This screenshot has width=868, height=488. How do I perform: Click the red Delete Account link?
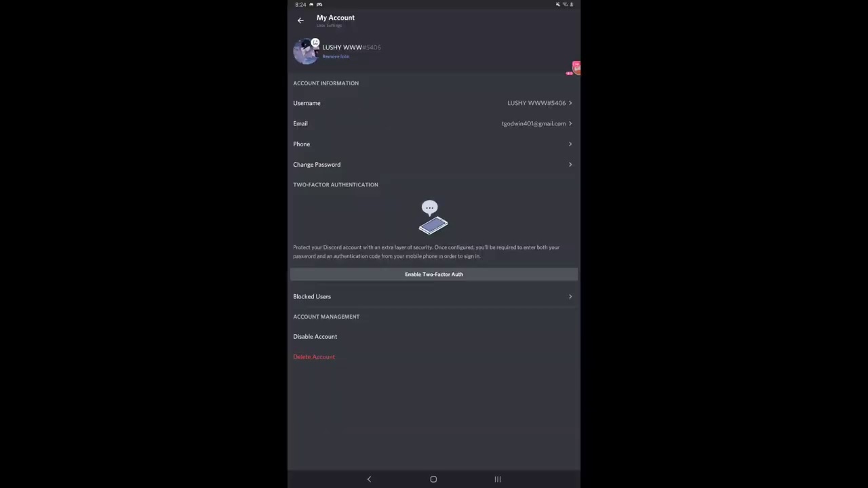tap(314, 357)
